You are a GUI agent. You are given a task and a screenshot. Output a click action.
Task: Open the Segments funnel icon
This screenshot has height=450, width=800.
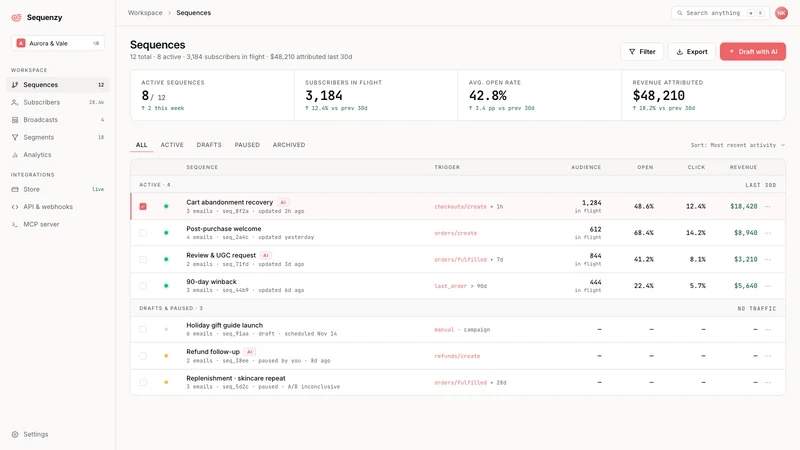[x=15, y=137]
